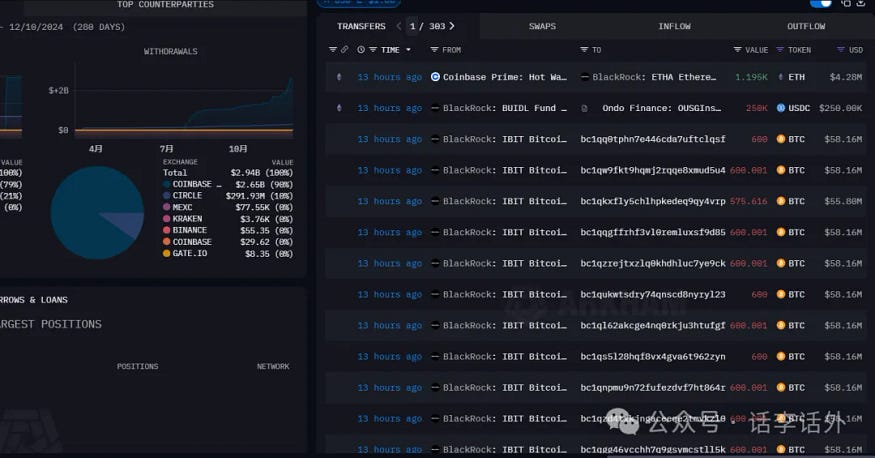
Task: Click the copy icon at top right
Action: pyautogui.click(x=846, y=3)
